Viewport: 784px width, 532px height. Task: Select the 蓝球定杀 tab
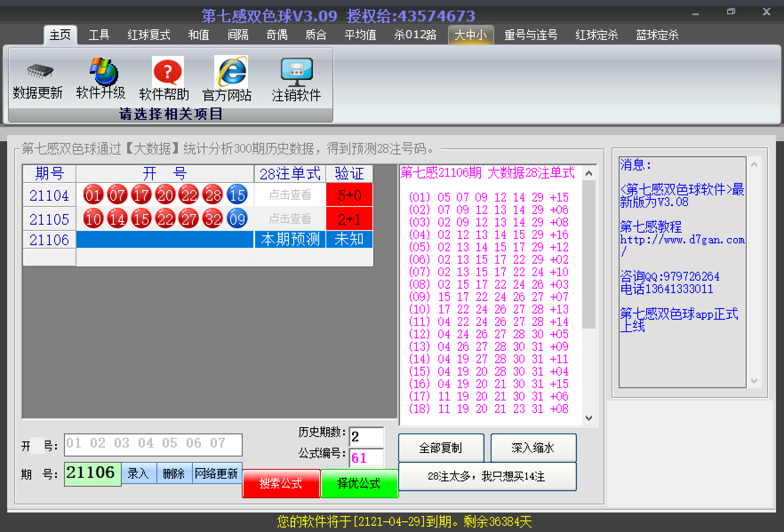tap(657, 35)
